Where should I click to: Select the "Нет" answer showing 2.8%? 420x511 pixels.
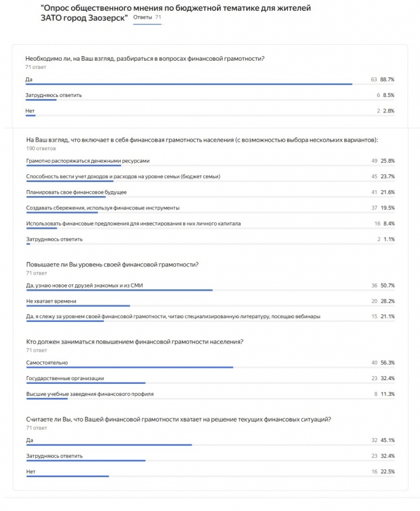pos(30,111)
